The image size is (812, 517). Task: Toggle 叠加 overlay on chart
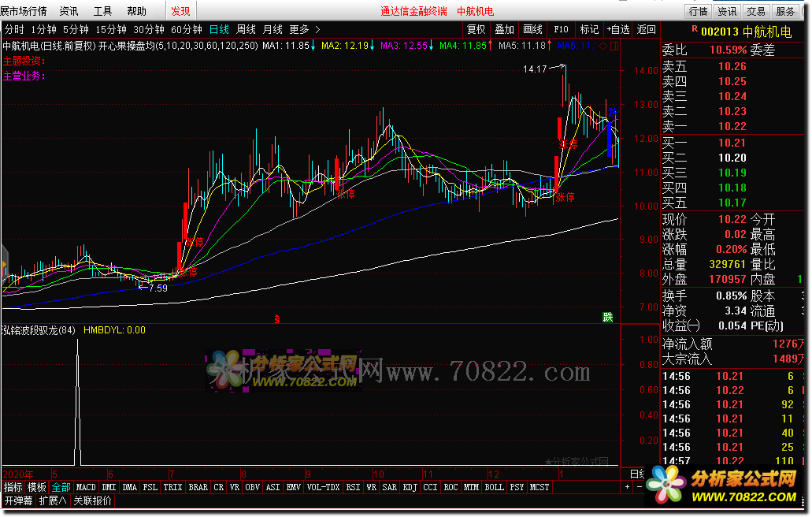[x=504, y=29]
